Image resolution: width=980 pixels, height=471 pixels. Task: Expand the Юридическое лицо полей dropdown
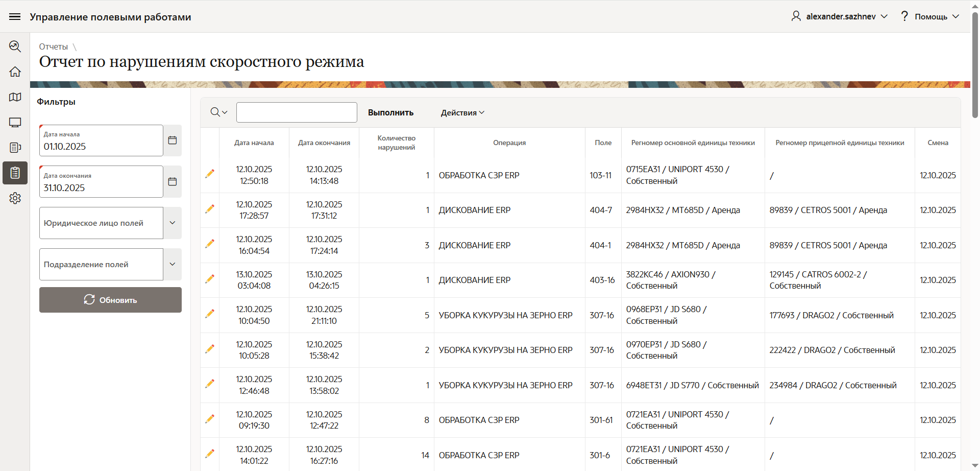(173, 223)
